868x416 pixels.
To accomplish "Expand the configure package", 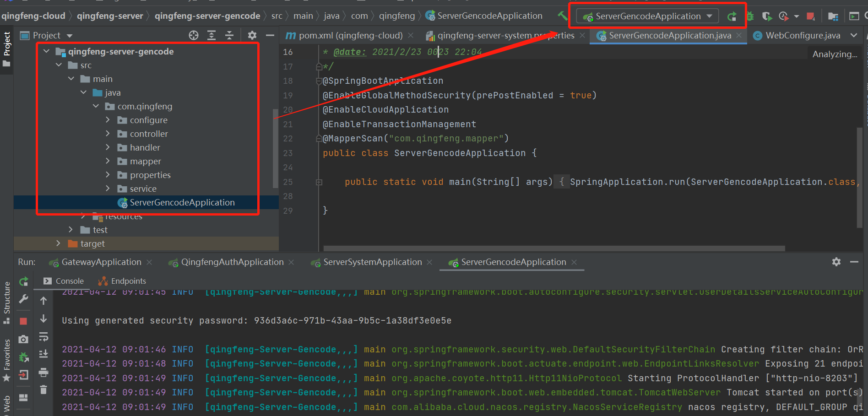I will point(108,120).
